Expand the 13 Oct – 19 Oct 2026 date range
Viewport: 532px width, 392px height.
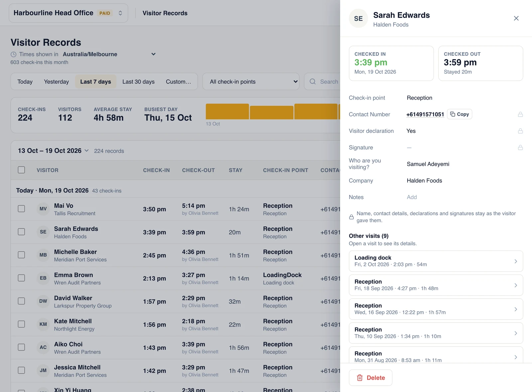[53, 151]
